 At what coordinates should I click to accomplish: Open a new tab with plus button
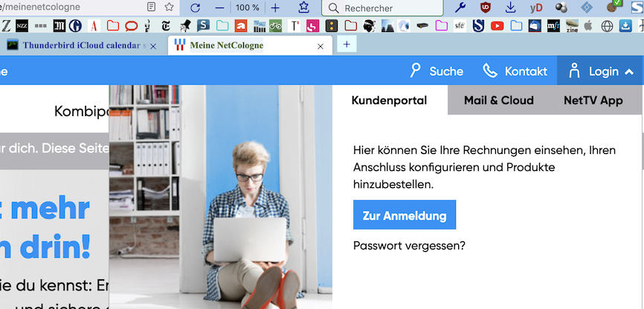[347, 44]
